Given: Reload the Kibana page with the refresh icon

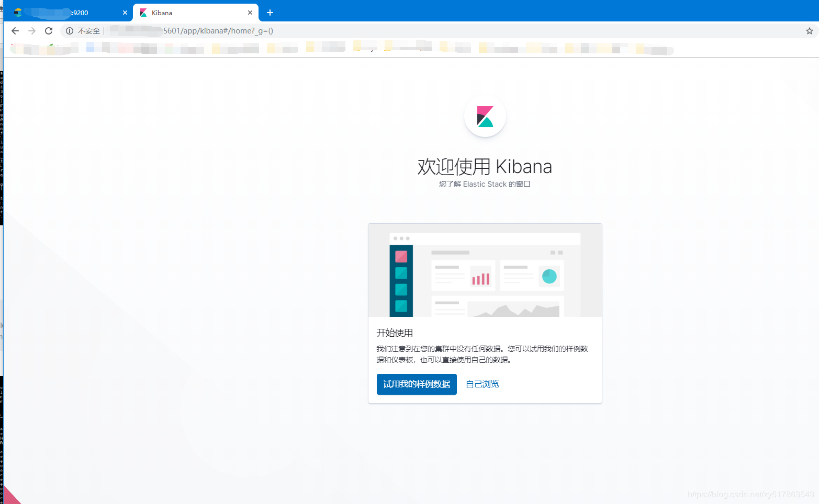Looking at the screenshot, I should click(x=48, y=31).
